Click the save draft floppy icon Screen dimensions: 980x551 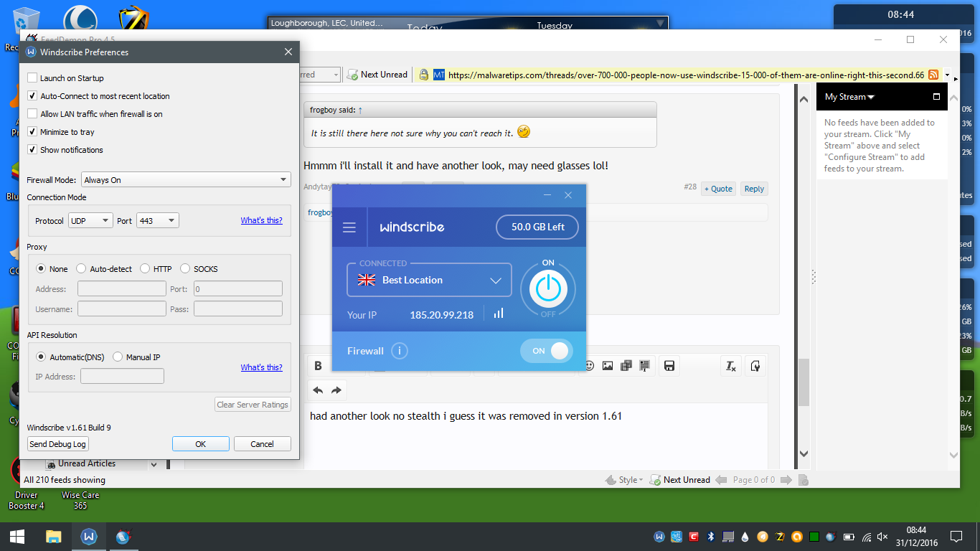pos(669,366)
